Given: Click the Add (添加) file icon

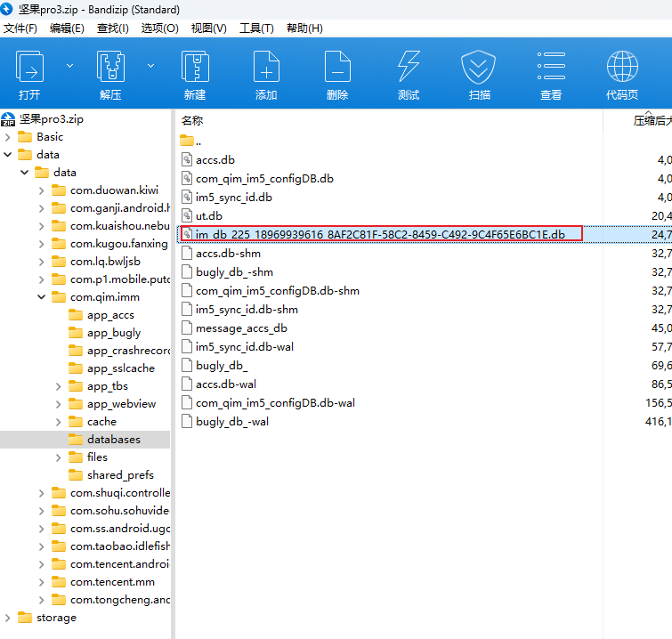Looking at the screenshot, I should (266, 67).
